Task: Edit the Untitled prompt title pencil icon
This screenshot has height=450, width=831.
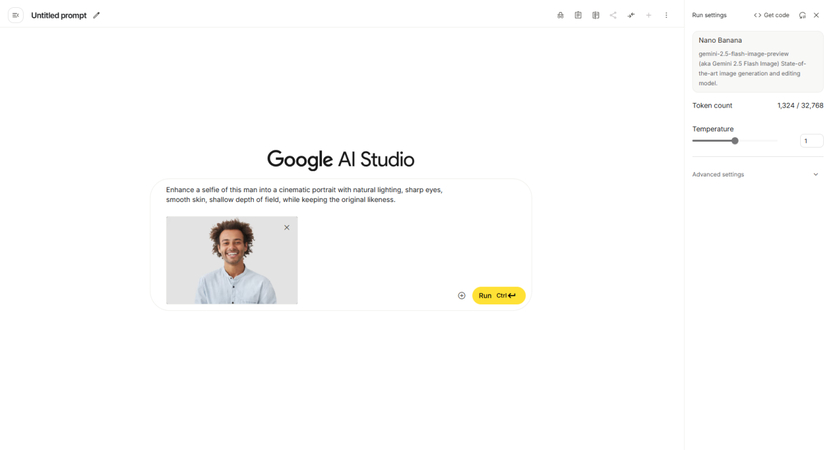Action: [x=96, y=15]
